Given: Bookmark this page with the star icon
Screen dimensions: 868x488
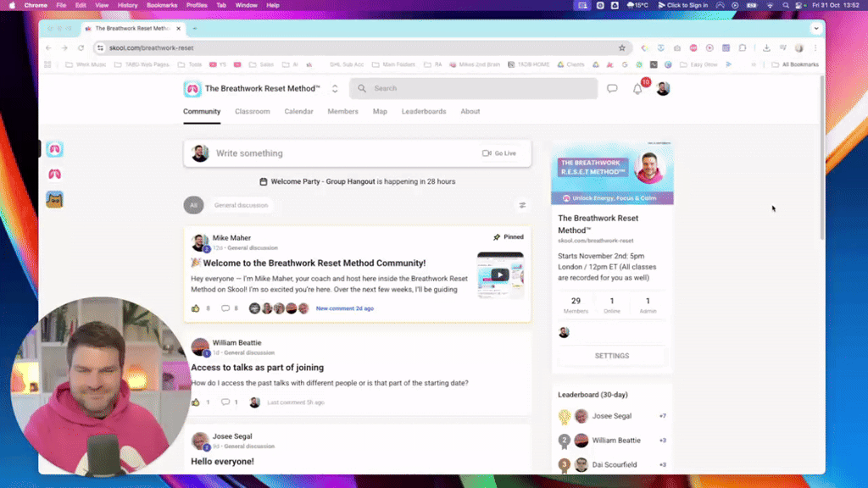Looking at the screenshot, I should pyautogui.click(x=621, y=48).
